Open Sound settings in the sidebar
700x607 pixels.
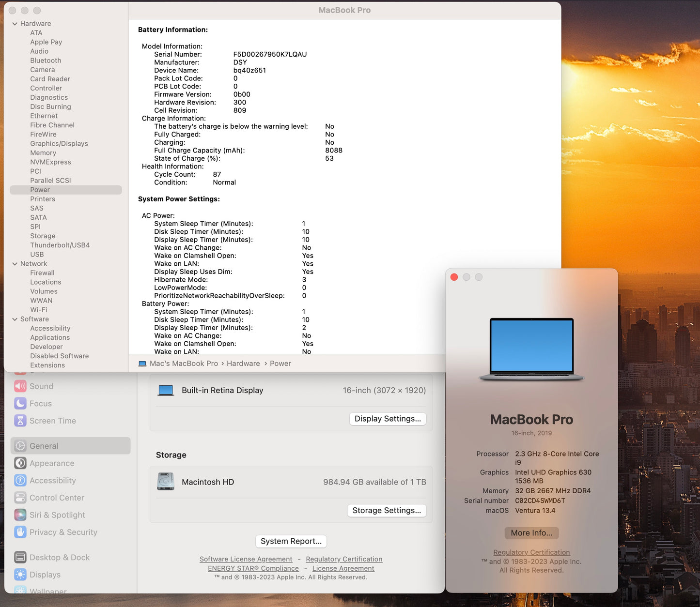pos(41,386)
